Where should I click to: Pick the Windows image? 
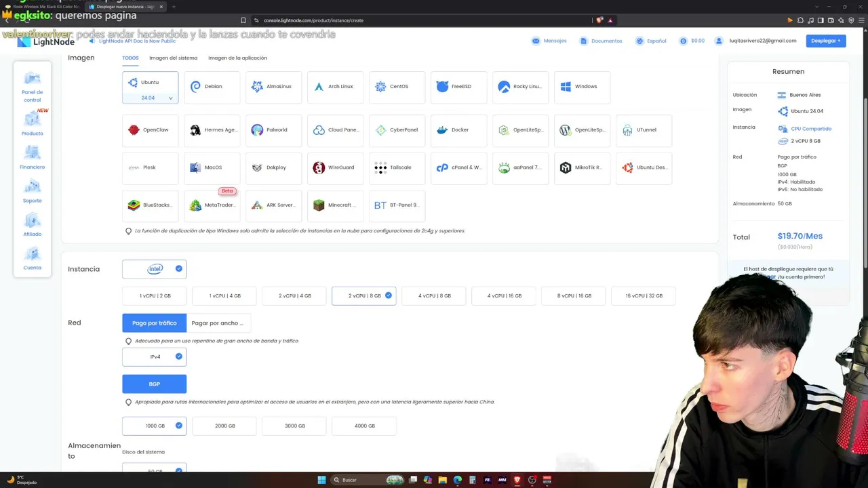coord(582,87)
